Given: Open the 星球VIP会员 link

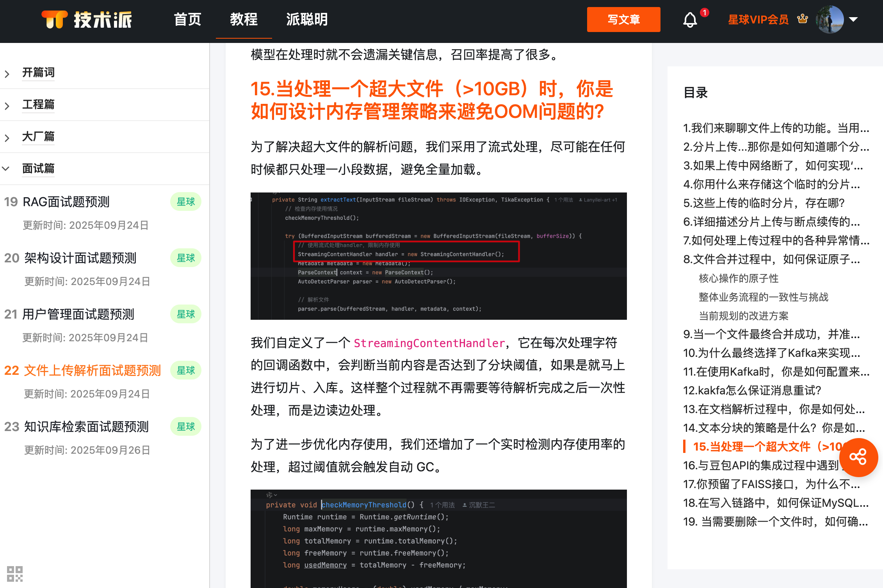Looking at the screenshot, I should click(x=758, y=20).
